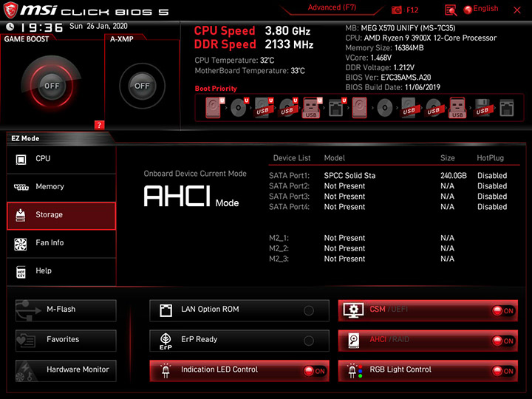Click the M2_1 Not Present entry
Screen dimensions: 532x399
[x=344, y=238]
